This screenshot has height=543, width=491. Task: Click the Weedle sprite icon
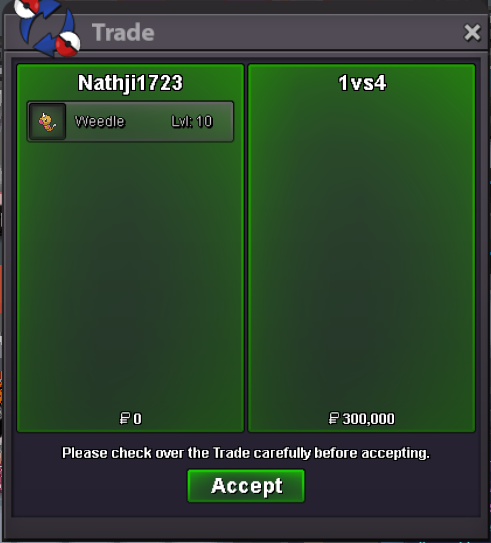(x=47, y=122)
